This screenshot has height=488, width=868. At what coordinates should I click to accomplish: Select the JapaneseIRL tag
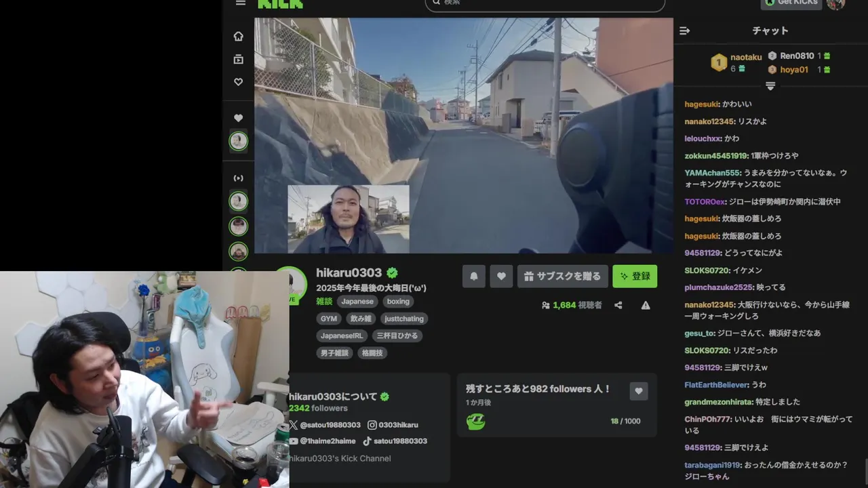click(342, 335)
